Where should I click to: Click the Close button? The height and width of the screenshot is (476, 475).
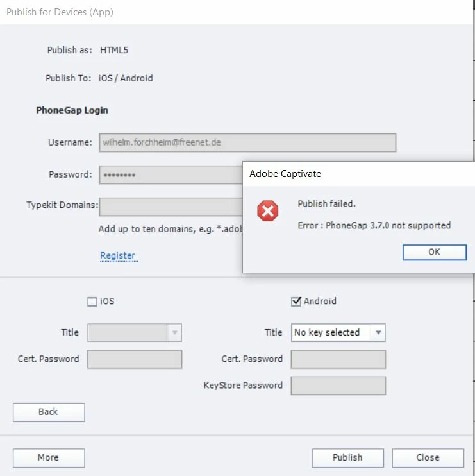tap(428, 458)
